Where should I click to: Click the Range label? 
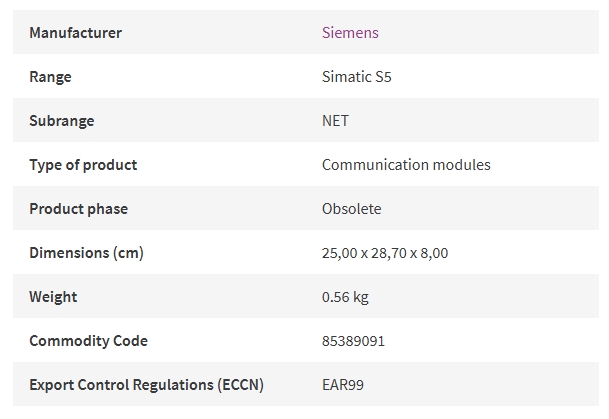click(50, 77)
